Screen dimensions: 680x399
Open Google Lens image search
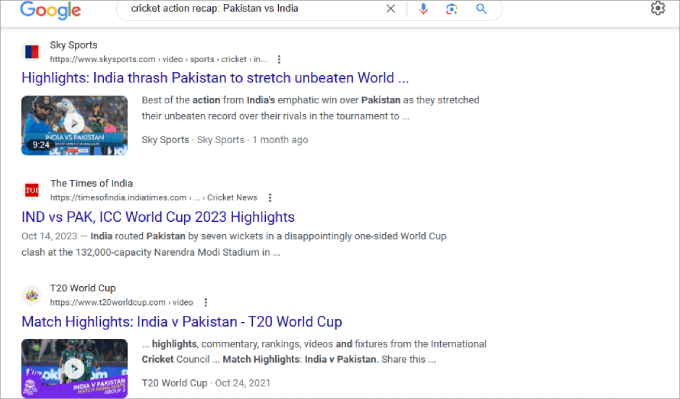point(451,9)
